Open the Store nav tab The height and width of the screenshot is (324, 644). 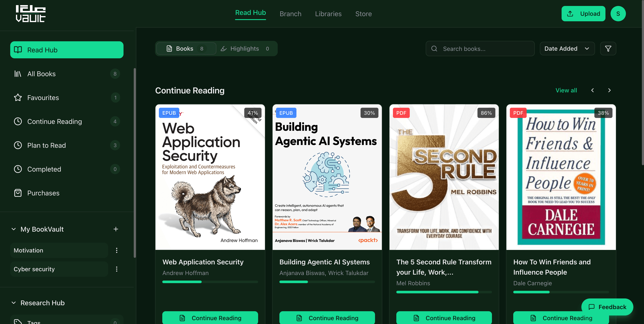[363, 14]
